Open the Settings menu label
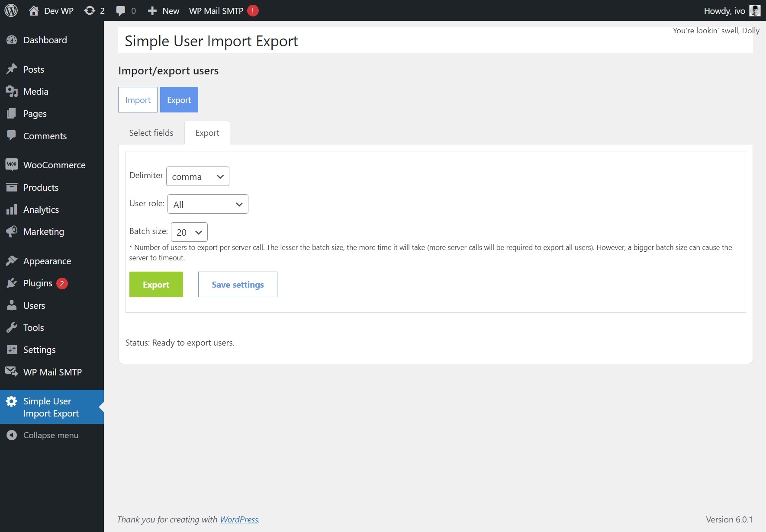The width and height of the screenshot is (766, 532). (39, 349)
